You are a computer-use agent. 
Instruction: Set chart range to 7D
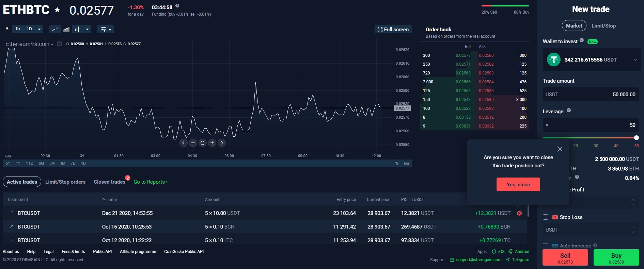73,164
